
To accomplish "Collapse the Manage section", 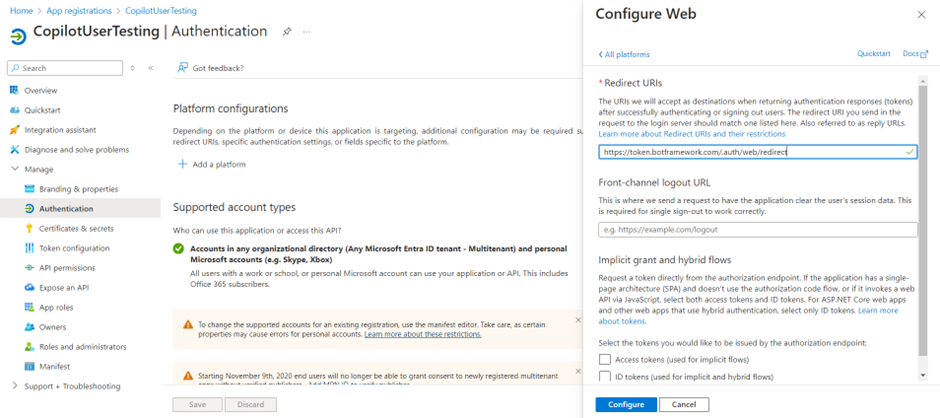I will pyautogui.click(x=14, y=169).
